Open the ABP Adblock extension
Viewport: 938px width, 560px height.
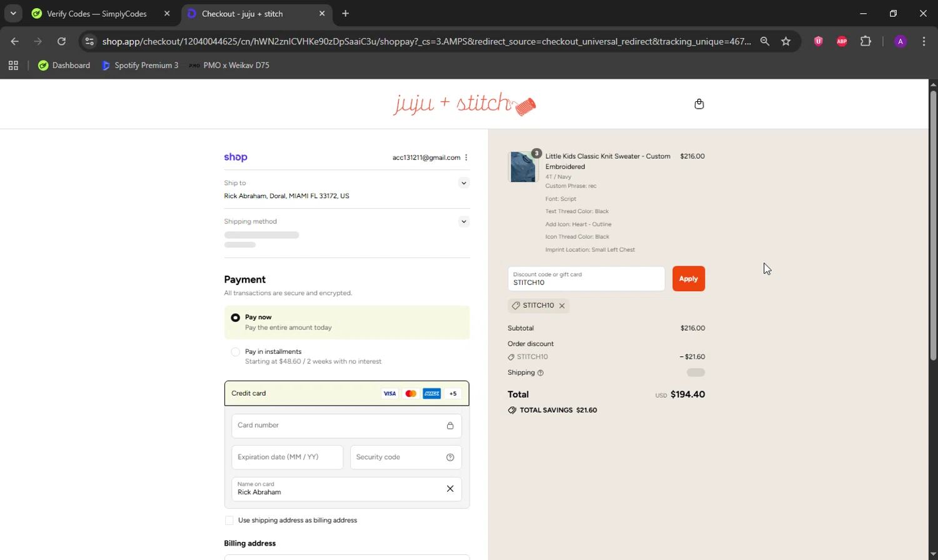point(842,41)
